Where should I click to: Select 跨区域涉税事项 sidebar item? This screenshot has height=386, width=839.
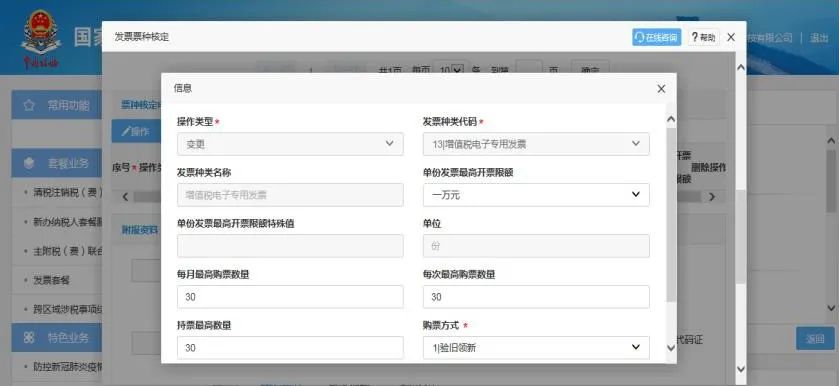68,309
